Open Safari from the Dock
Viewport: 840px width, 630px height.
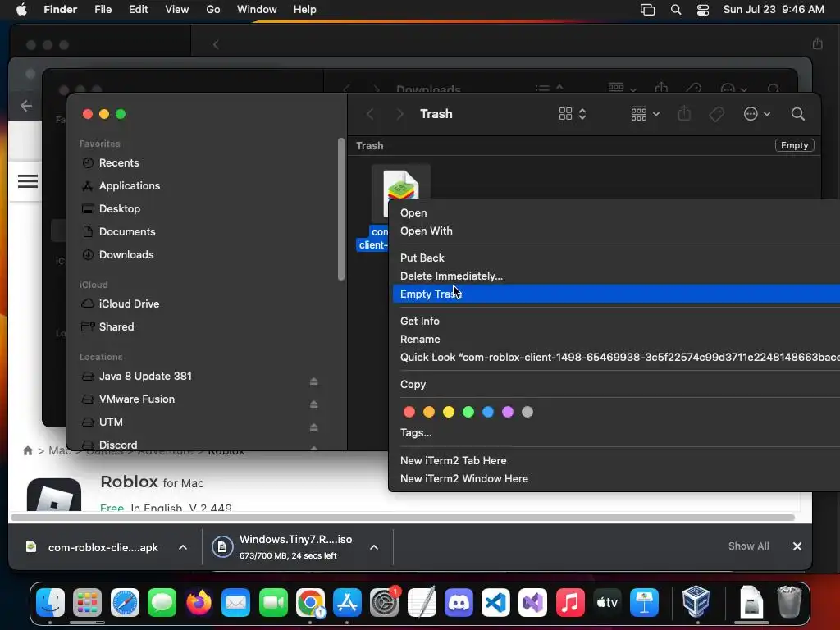click(125, 603)
